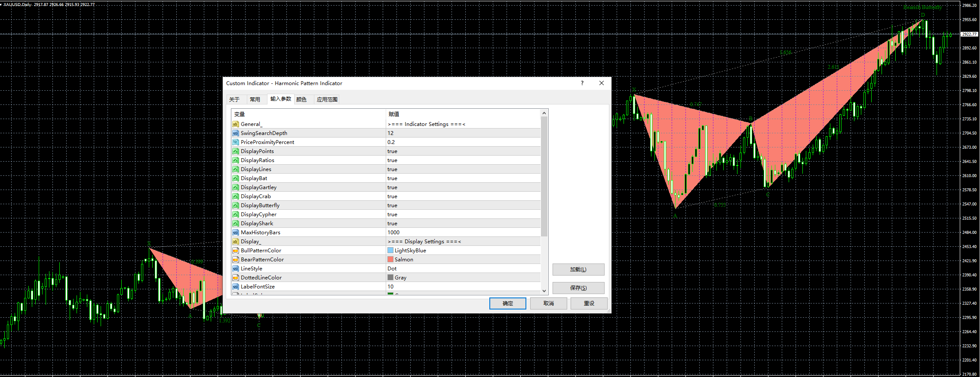Viewport: 980px width, 377px height.
Task: Click the 加载(L) load button
Action: [x=578, y=270]
